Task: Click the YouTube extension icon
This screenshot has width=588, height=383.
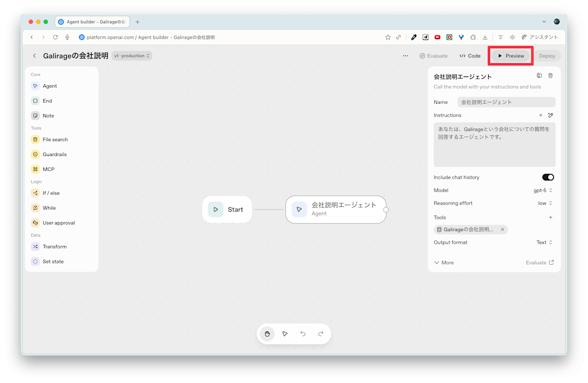Action: coord(437,37)
